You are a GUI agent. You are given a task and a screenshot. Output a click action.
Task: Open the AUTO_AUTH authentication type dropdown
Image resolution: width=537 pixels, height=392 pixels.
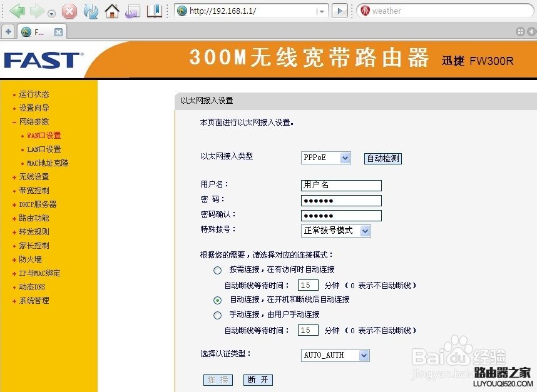[335, 355]
